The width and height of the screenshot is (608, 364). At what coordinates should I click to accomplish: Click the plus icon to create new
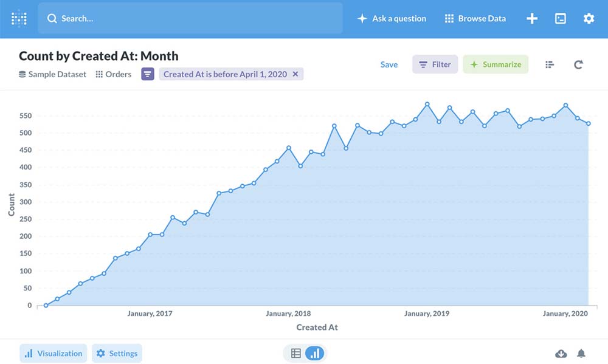[532, 18]
